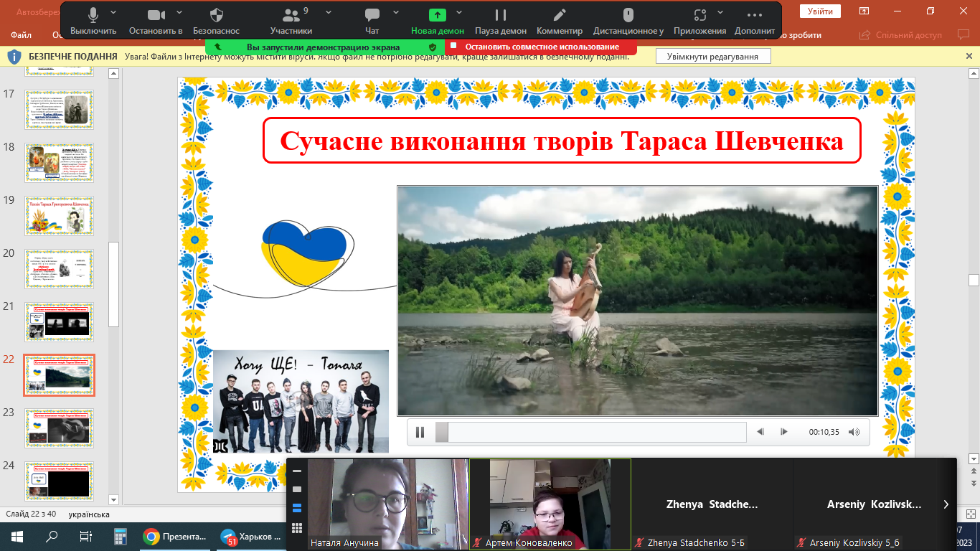The height and width of the screenshot is (551, 980).
Task: Click language indicator українська in status bar
Action: point(89,514)
